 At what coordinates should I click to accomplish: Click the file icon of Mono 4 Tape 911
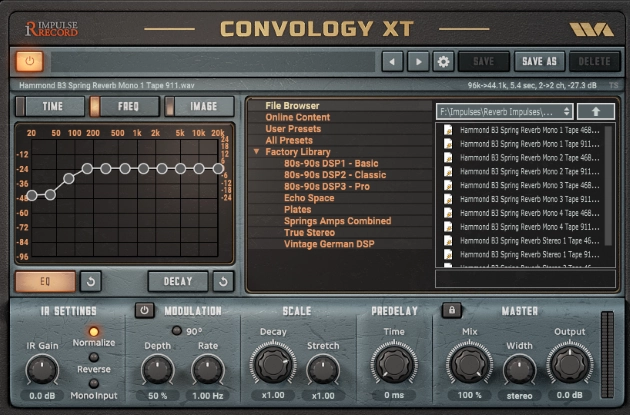click(x=448, y=227)
